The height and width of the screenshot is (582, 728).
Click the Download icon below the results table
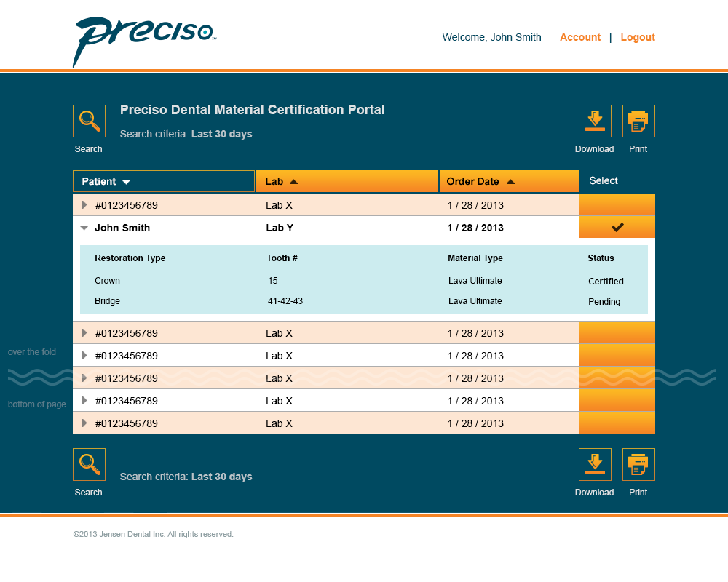(595, 464)
